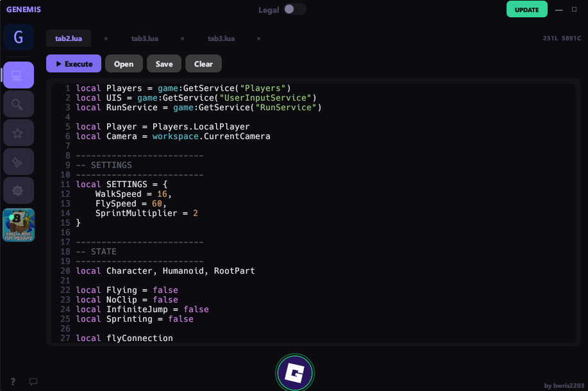Open help via the question mark icon
The height and width of the screenshot is (391, 588).
pos(12,381)
